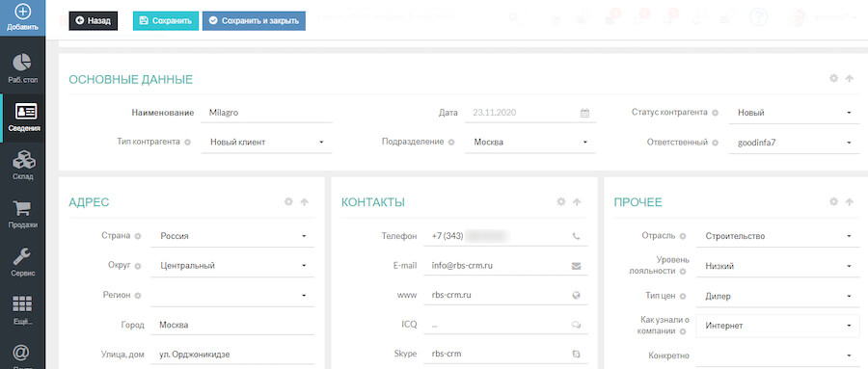Click the calendar icon in Дата field
The height and width of the screenshot is (369, 868).
584,113
